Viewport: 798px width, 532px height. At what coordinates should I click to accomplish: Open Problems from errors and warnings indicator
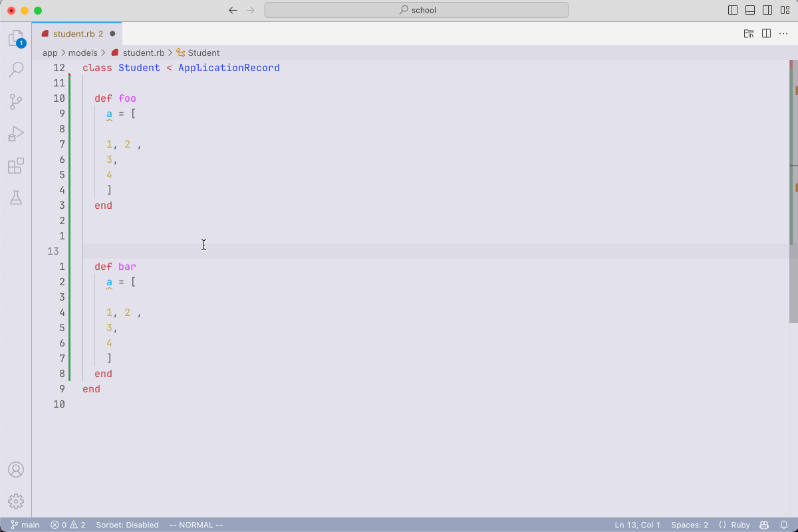coord(68,525)
